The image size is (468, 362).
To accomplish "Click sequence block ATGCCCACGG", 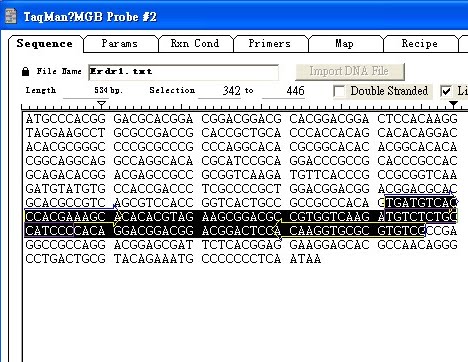I will pos(65,119).
